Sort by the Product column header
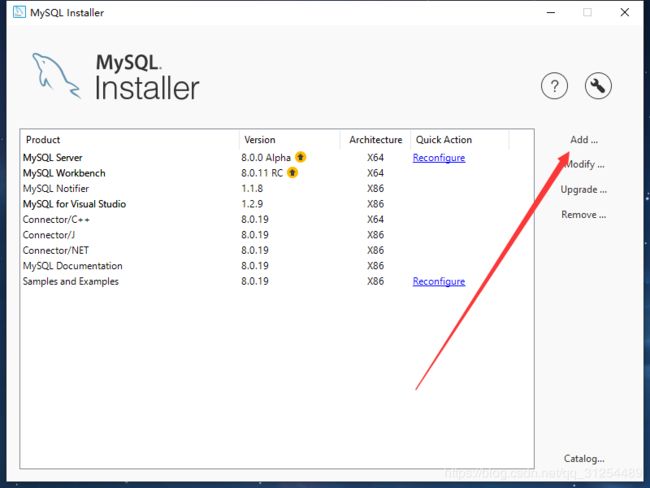The image size is (650, 488). [x=129, y=140]
